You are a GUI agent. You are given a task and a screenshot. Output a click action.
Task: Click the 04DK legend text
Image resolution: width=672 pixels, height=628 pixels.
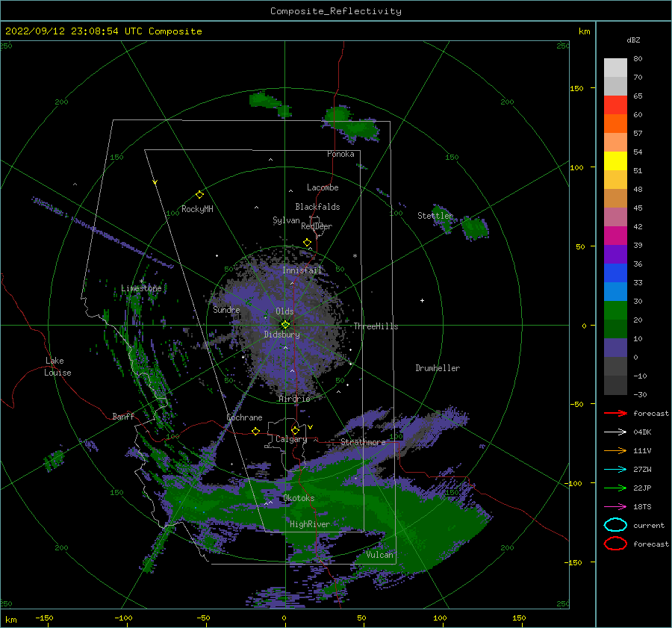pos(642,432)
